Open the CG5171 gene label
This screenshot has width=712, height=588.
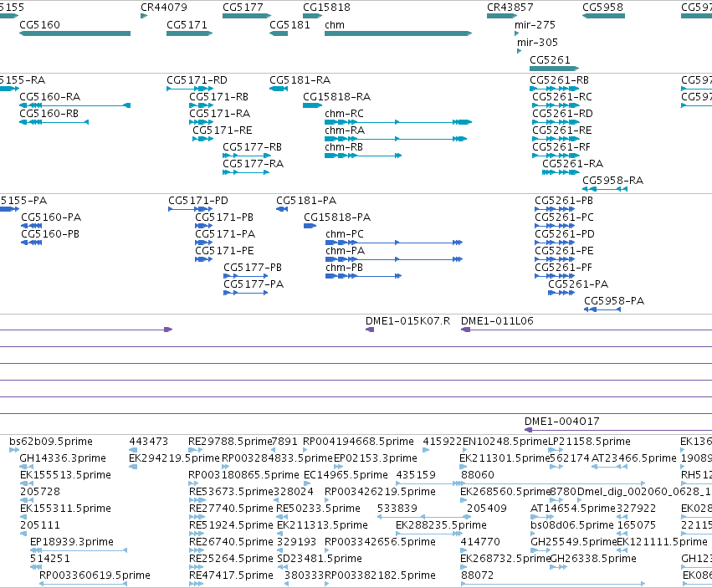(187, 25)
